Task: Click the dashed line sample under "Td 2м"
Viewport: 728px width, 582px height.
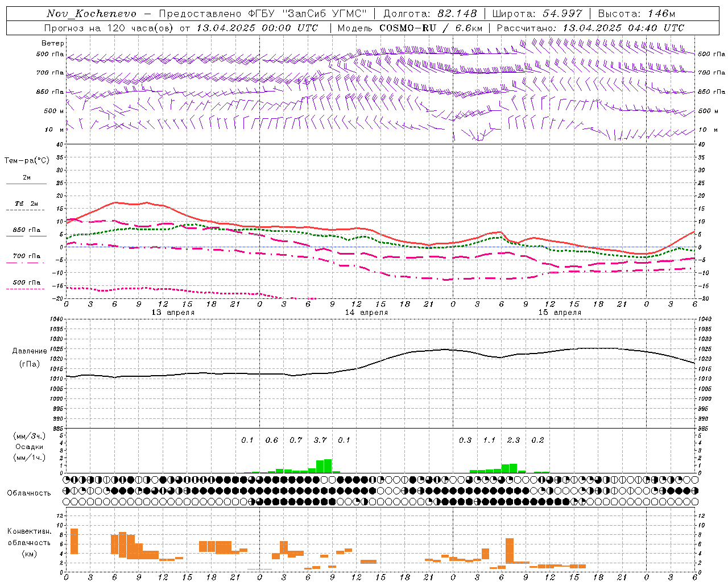Action: (x=26, y=210)
